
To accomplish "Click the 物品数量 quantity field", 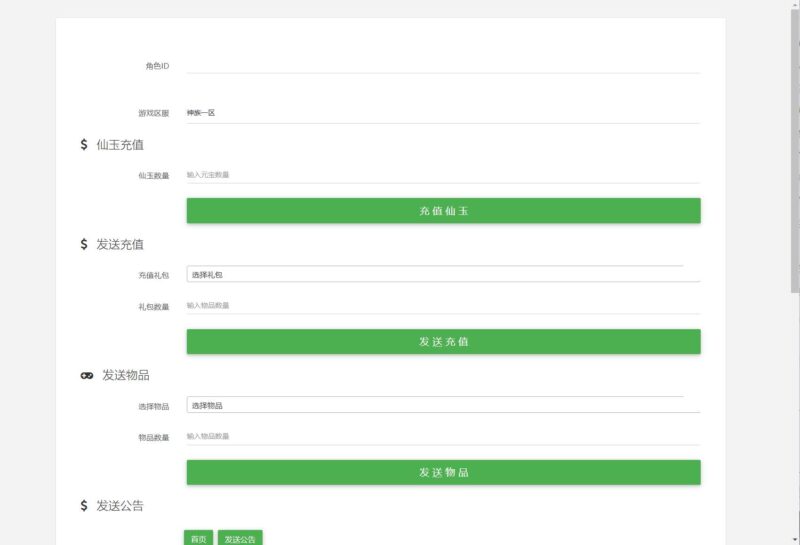I will click(x=442, y=437).
